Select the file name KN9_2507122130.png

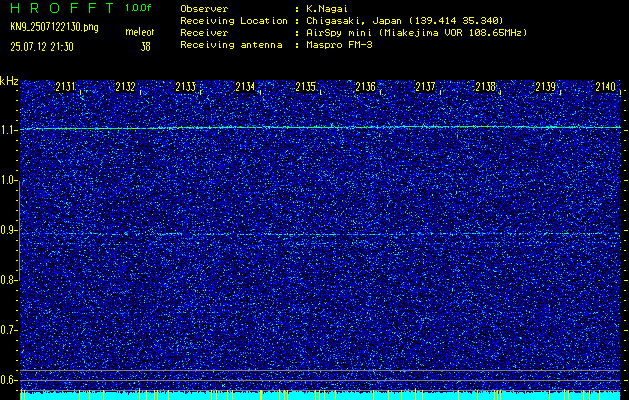tap(54, 28)
